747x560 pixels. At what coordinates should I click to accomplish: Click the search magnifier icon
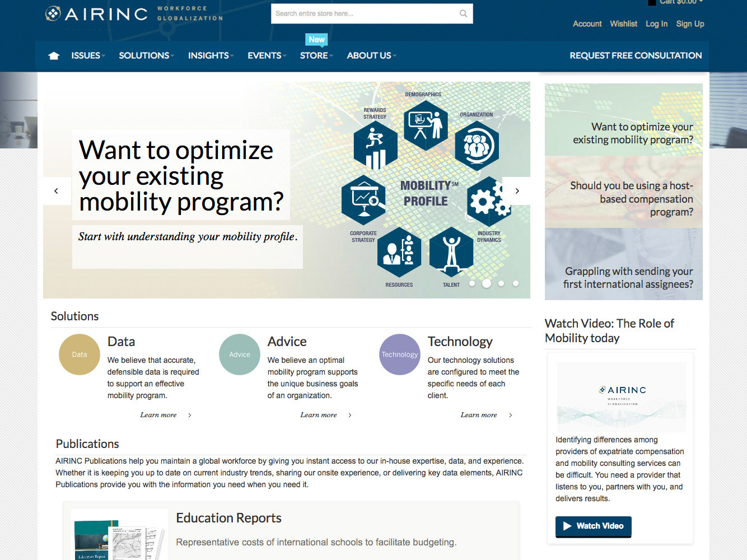pyautogui.click(x=463, y=13)
